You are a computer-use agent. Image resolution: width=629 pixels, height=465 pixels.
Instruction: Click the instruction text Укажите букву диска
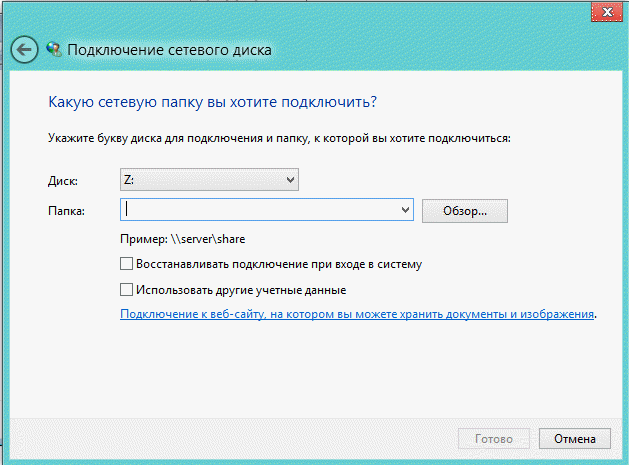[x=279, y=138]
